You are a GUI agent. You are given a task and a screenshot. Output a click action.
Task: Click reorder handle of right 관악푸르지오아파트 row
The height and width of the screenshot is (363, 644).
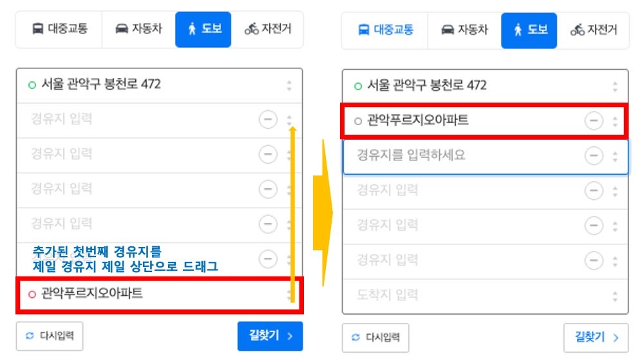pyautogui.click(x=615, y=121)
